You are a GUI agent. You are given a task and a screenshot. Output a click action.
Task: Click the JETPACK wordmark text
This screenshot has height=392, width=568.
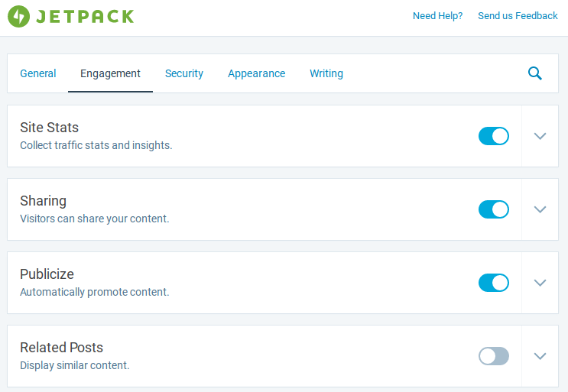click(86, 16)
